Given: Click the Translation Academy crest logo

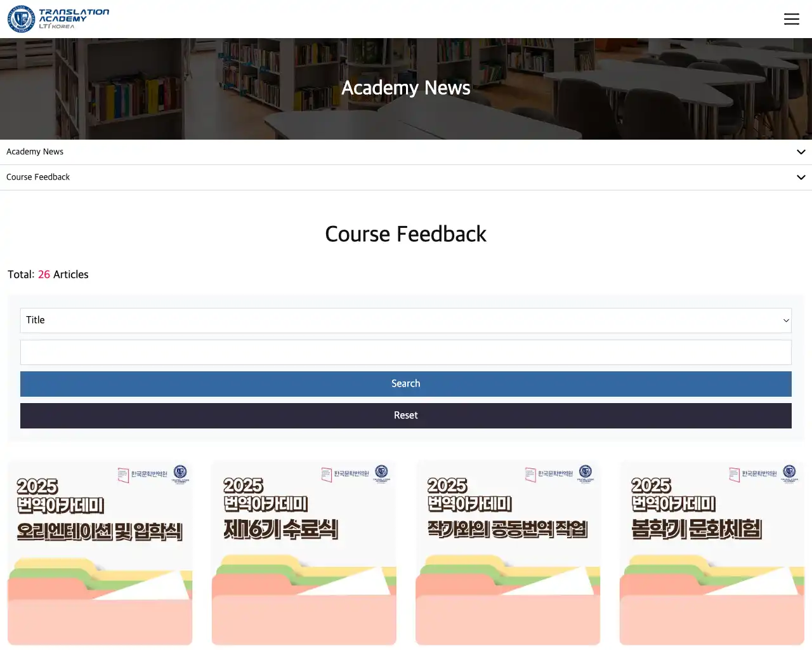Looking at the screenshot, I should [21, 19].
